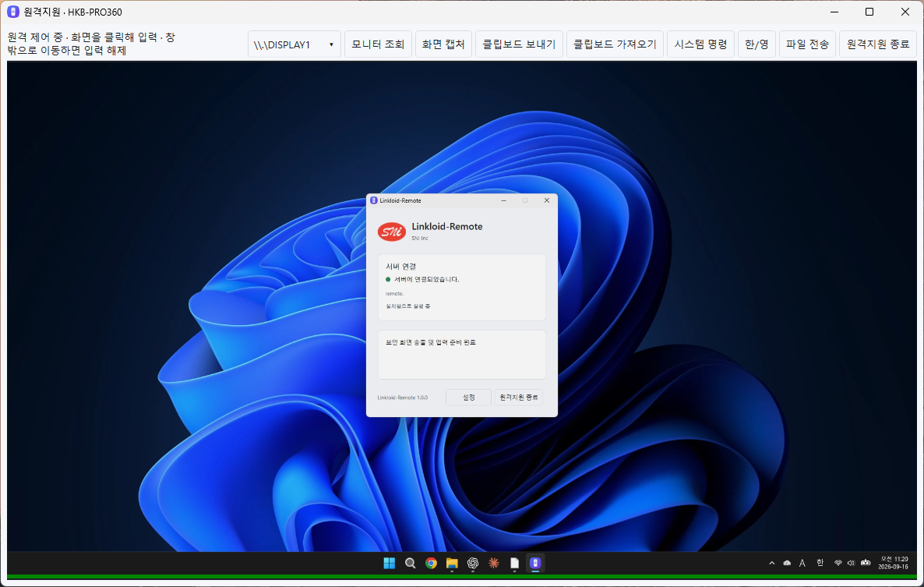
Task: Launch Chrome from the remote taskbar
Action: [432, 564]
